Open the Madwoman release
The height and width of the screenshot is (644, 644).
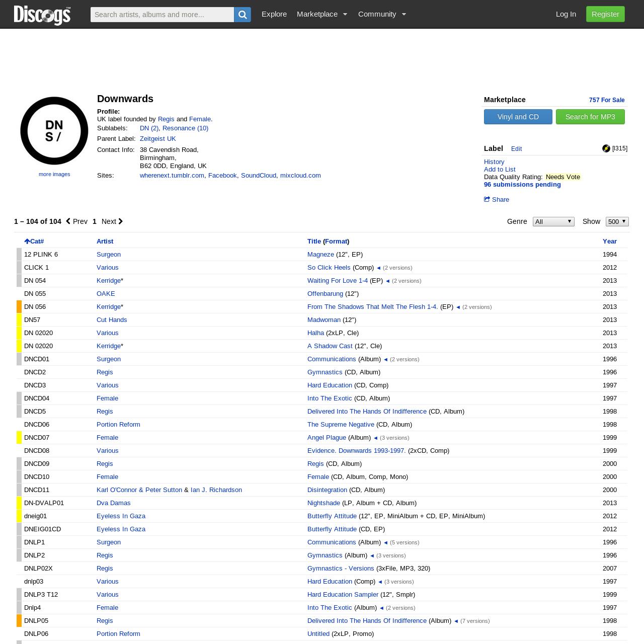click(324, 320)
